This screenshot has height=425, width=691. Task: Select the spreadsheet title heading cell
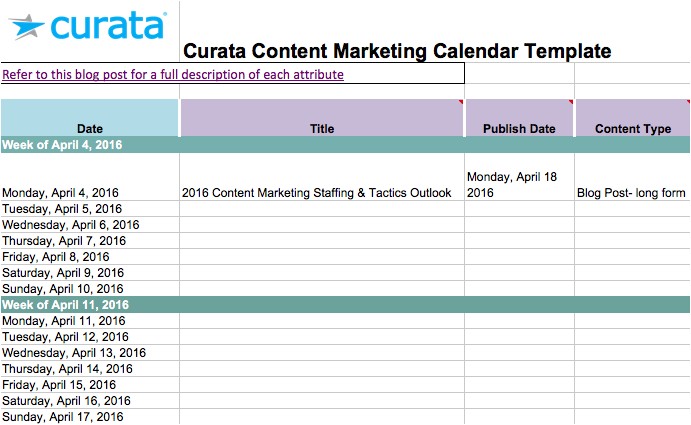click(396, 51)
